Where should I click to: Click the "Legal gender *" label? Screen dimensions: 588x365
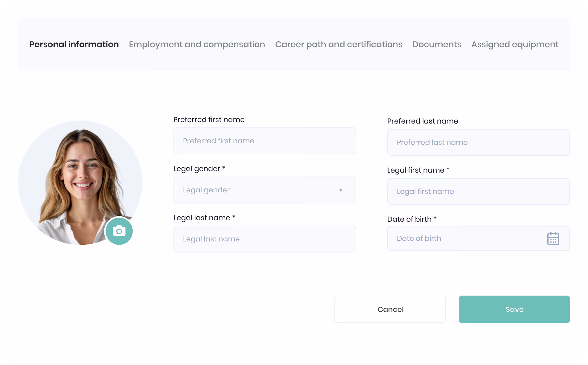click(x=199, y=169)
